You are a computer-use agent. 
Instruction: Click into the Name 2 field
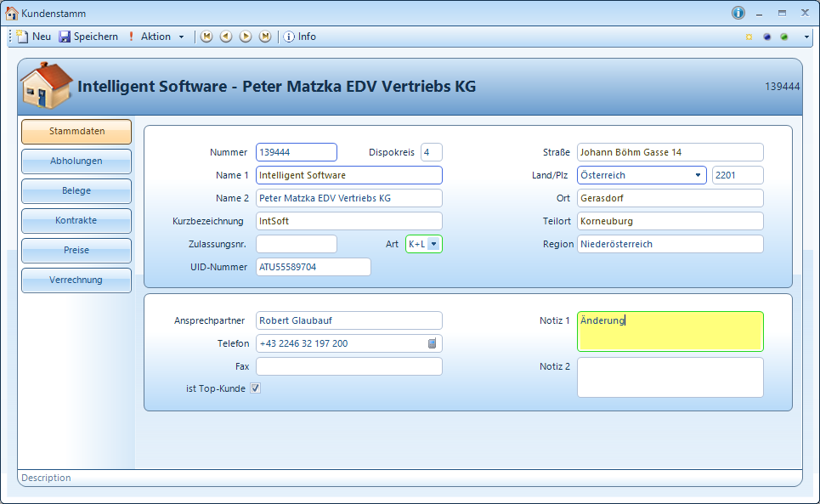[348, 198]
